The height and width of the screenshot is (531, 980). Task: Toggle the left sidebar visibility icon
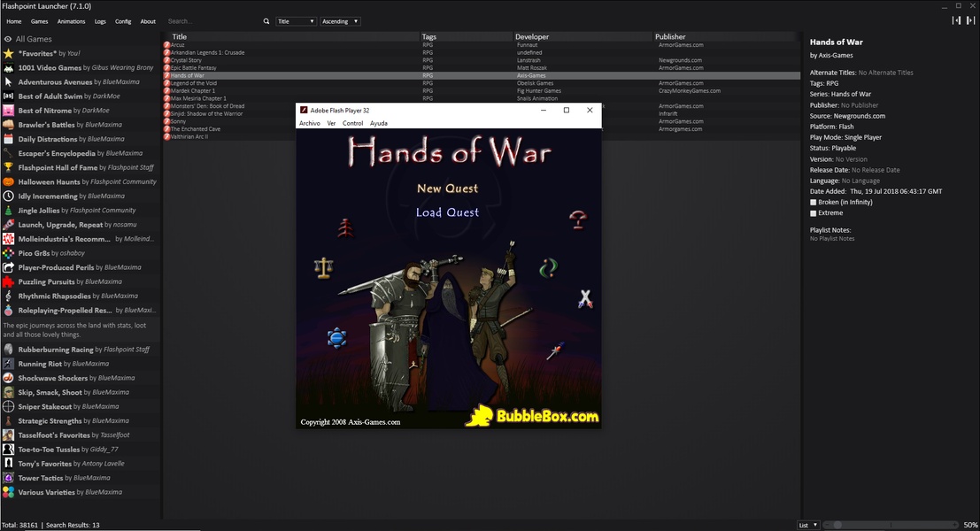coord(955,20)
